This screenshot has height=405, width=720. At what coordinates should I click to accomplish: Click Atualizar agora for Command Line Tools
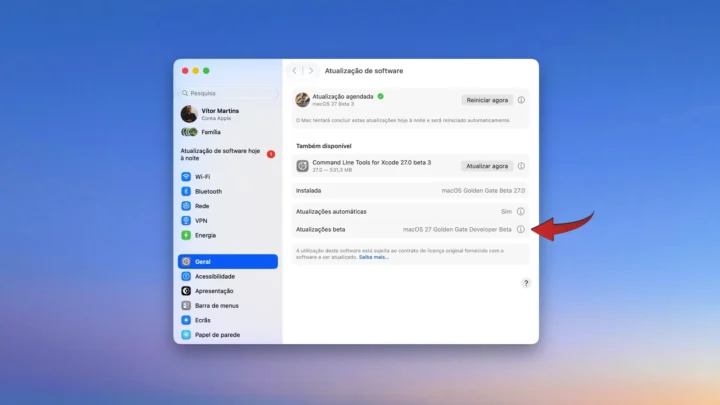(x=487, y=166)
